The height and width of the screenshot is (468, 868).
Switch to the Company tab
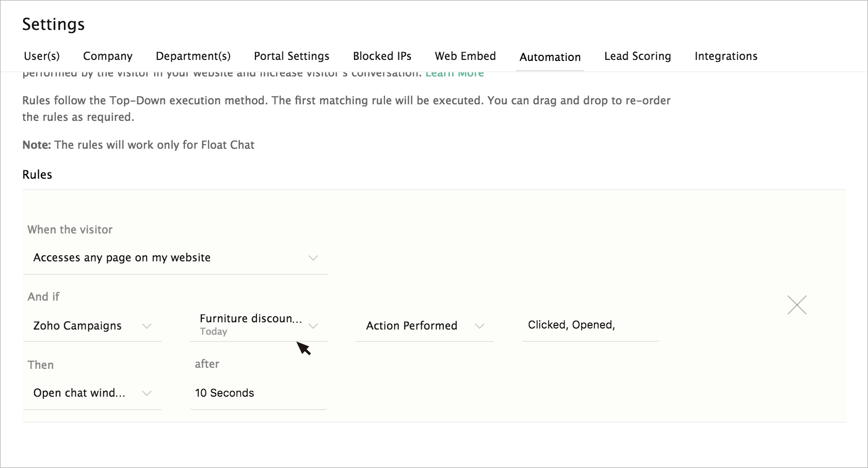108,56
